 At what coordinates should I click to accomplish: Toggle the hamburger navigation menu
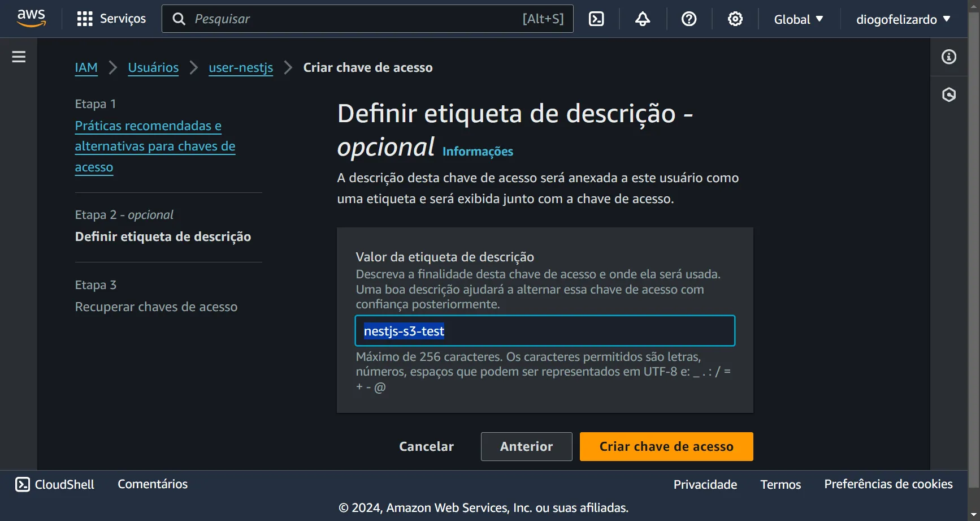[x=19, y=57]
